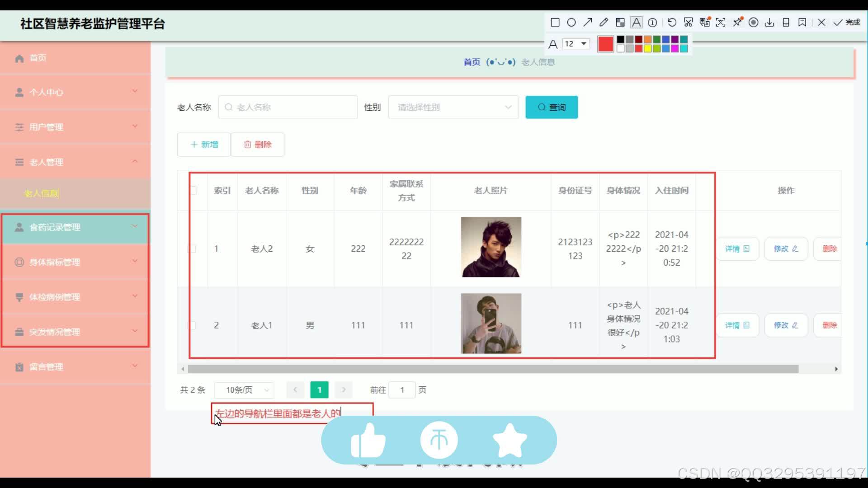The width and height of the screenshot is (868, 488).
Task: Select the arrow annotation tool
Action: tap(588, 22)
